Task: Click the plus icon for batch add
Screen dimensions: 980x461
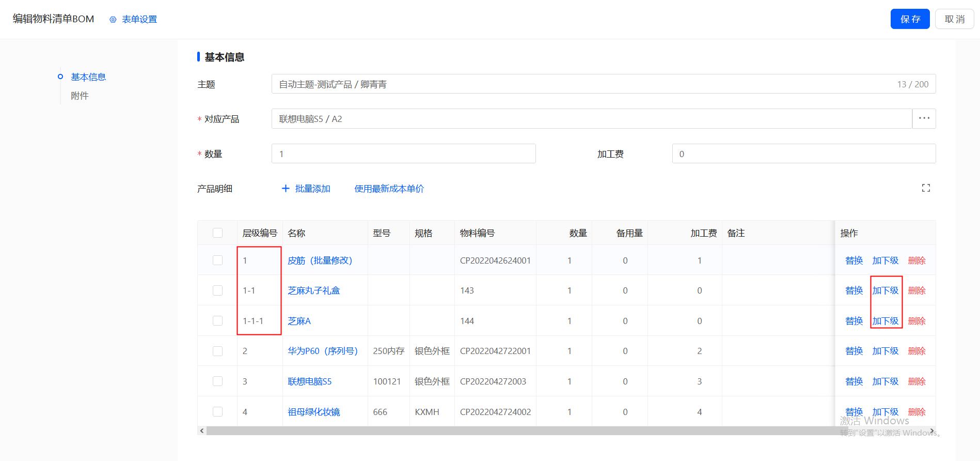Action: (x=286, y=189)
